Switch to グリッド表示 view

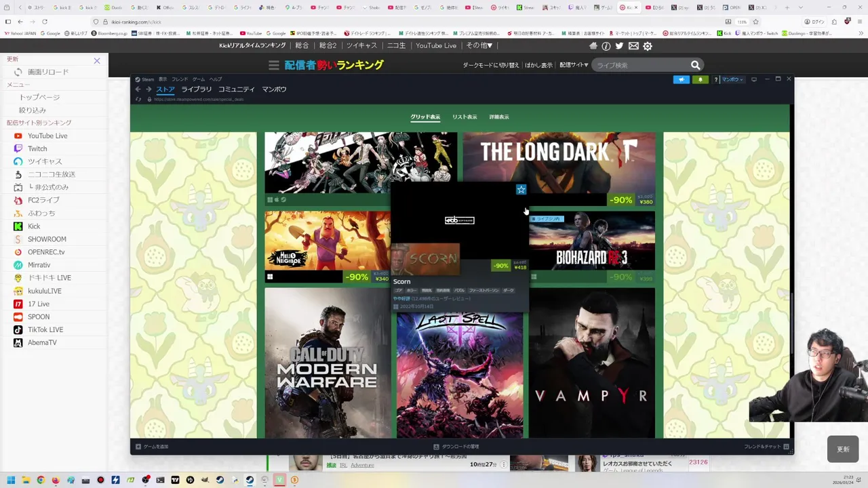[425, 117]
